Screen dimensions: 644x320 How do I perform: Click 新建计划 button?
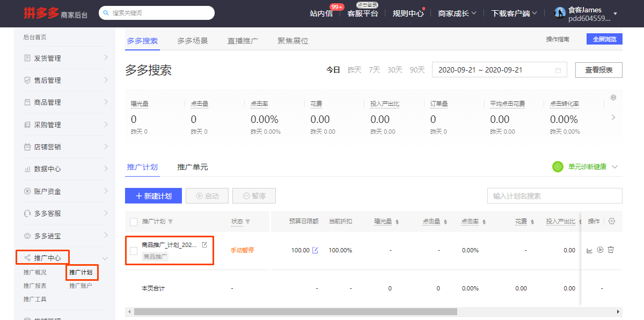tap(153, 196)
